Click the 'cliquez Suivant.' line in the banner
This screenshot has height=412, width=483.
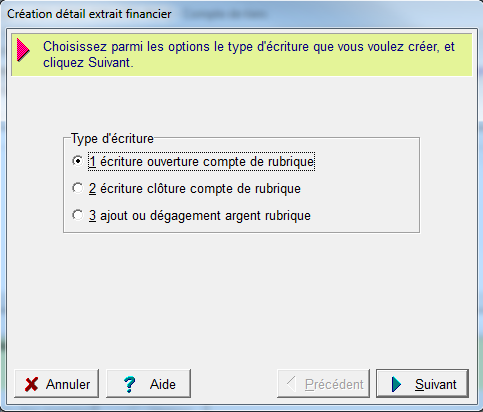tap(88, 63)
